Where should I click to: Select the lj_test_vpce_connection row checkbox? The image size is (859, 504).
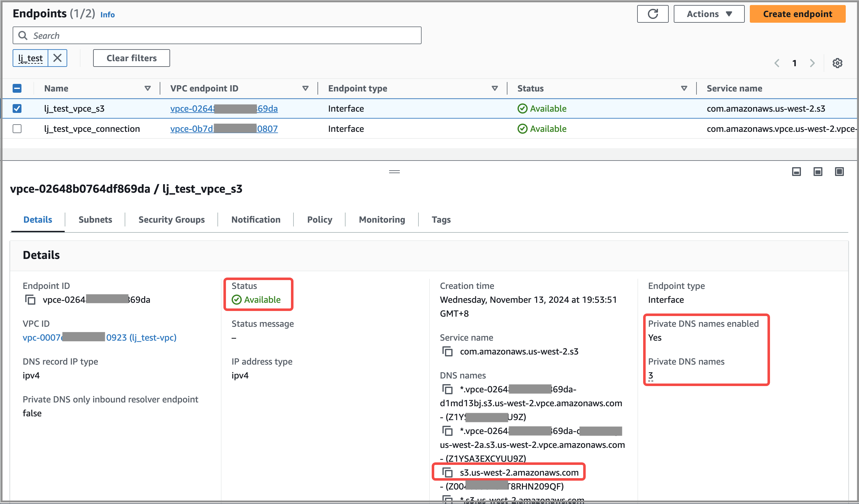click(17, 128)
